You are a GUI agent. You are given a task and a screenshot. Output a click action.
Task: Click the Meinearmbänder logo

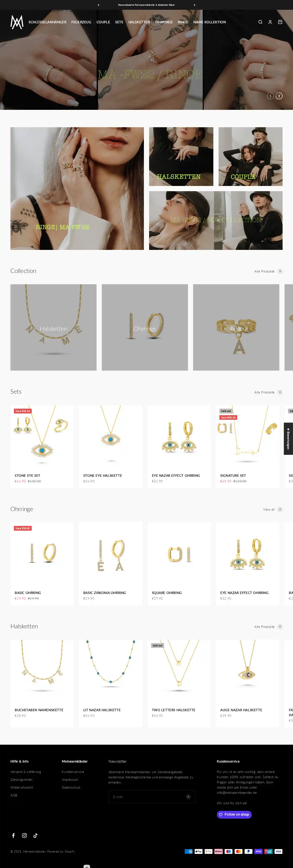tap(17, 22)
